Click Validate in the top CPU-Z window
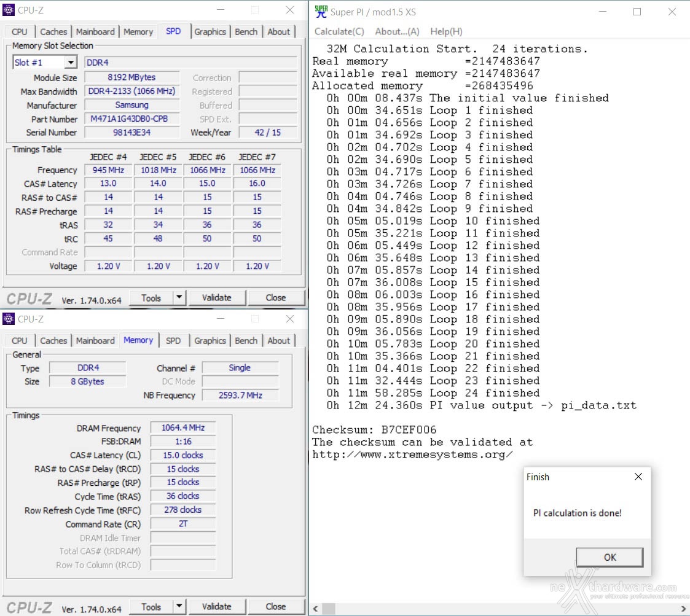 (216, 297)
